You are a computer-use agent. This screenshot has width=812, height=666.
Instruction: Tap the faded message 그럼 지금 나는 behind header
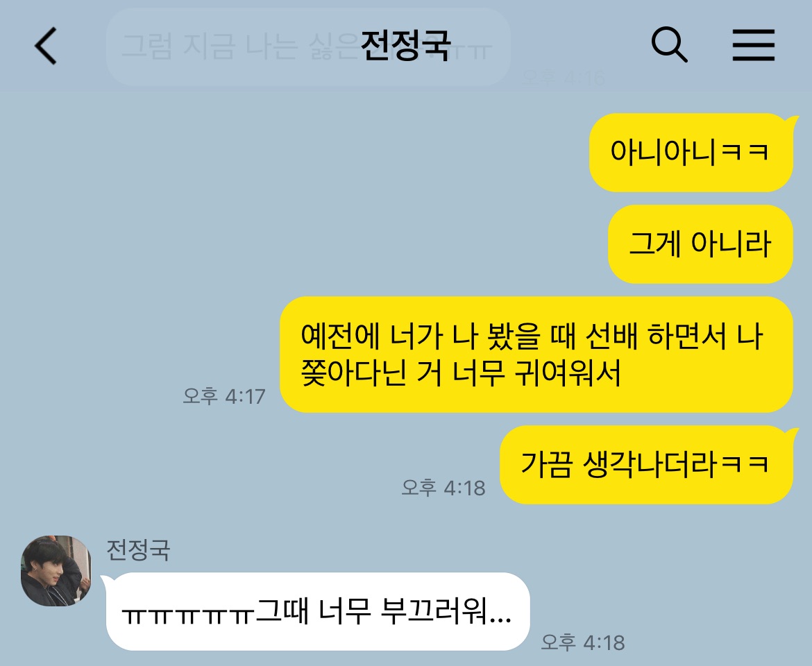coord(309,46)
